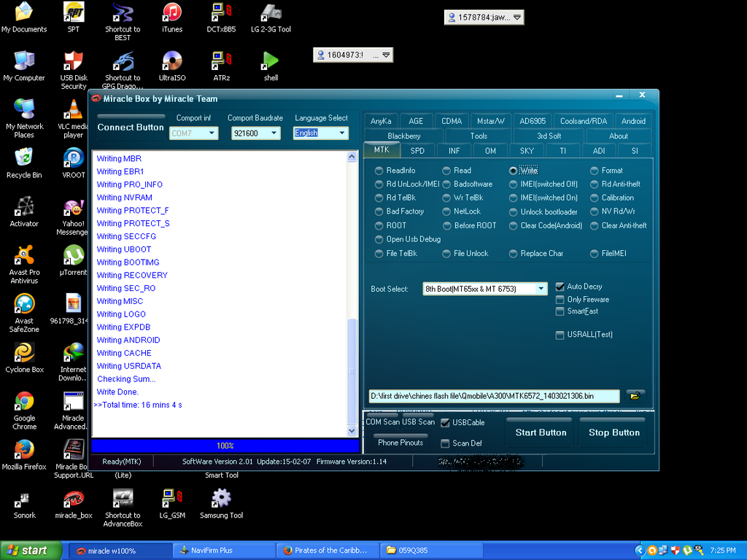Click the firmware file path field
Screen dimensions: 747x560
(x=494, y=396)
